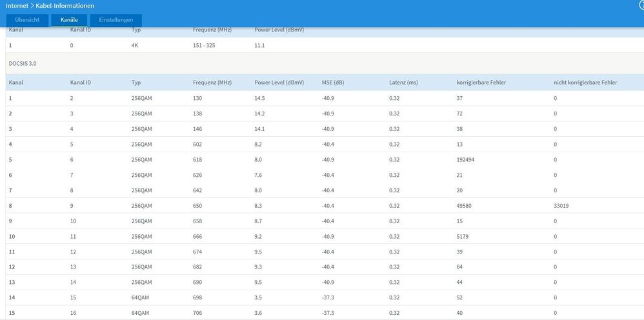Click frequency cell 618
This screenshot has width=644, height=320.
pos(197,160)
